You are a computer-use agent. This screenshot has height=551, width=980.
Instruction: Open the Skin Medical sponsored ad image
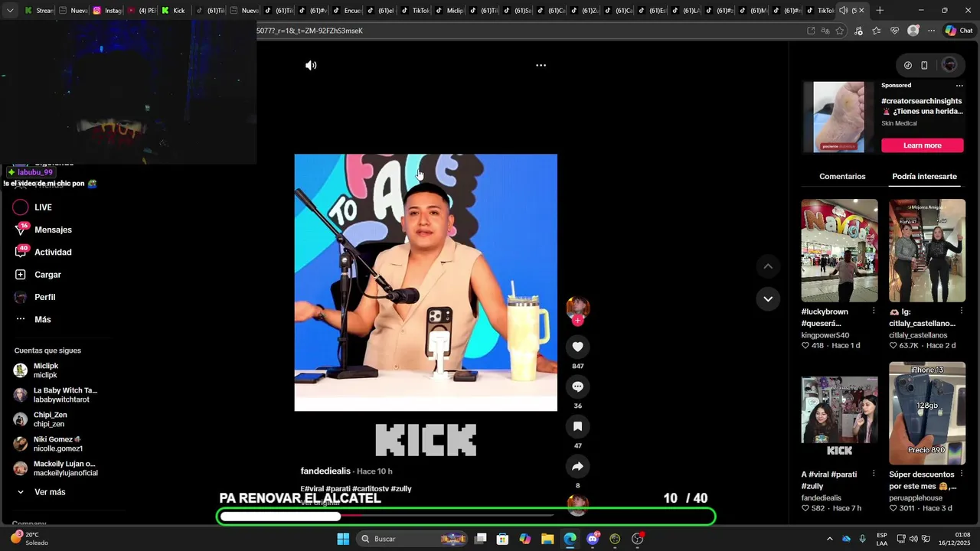coord(838,117)
